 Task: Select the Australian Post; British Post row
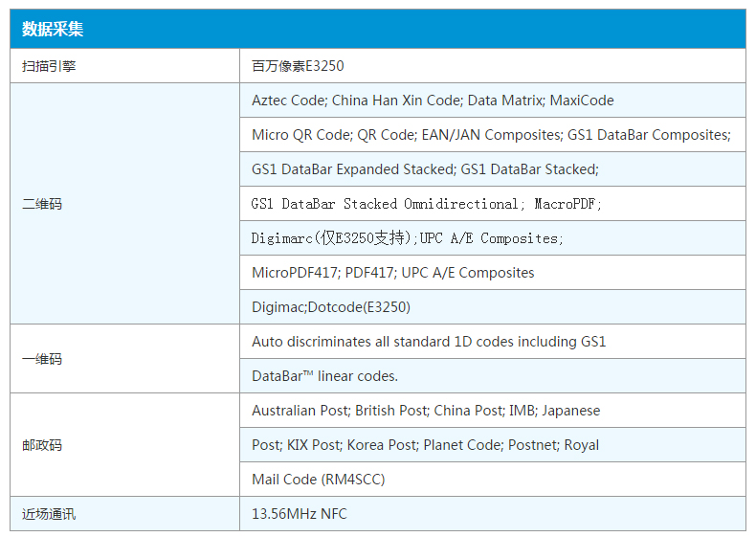pos(493,411)
